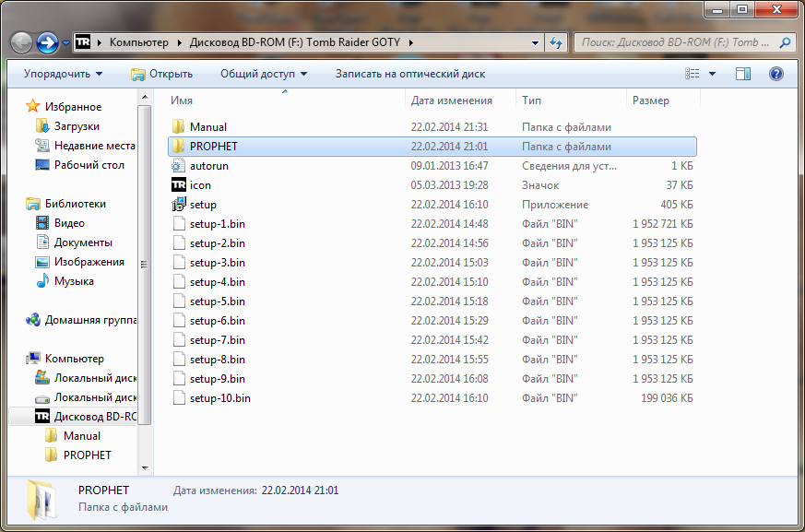This screenshot has width=805, height=532.
Task: Open the view options dropdown arrow
Action: click(713, 74)
